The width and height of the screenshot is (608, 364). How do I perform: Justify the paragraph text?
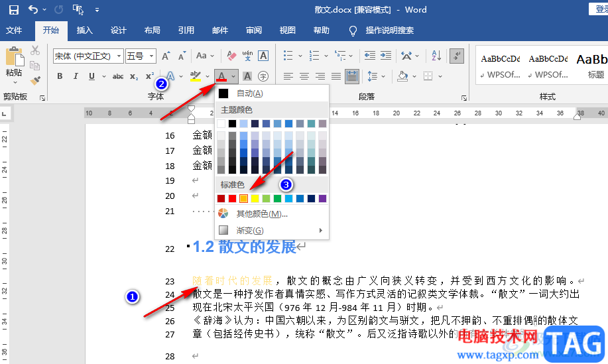(336, 76)
